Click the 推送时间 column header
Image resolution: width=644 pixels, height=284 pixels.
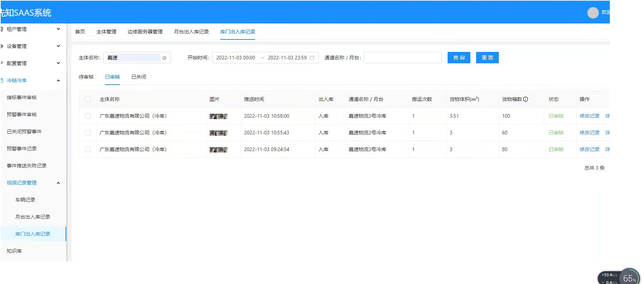(254, 99)
